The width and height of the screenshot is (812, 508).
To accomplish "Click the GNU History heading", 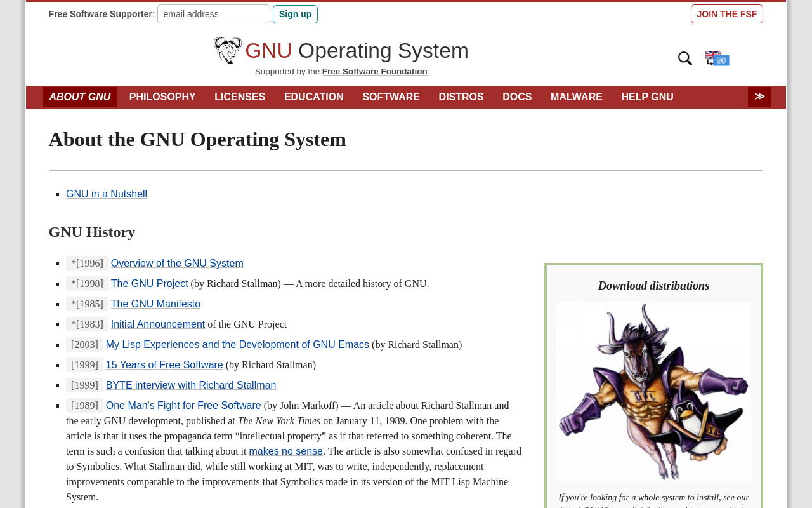I will click(x=92, y=232).
